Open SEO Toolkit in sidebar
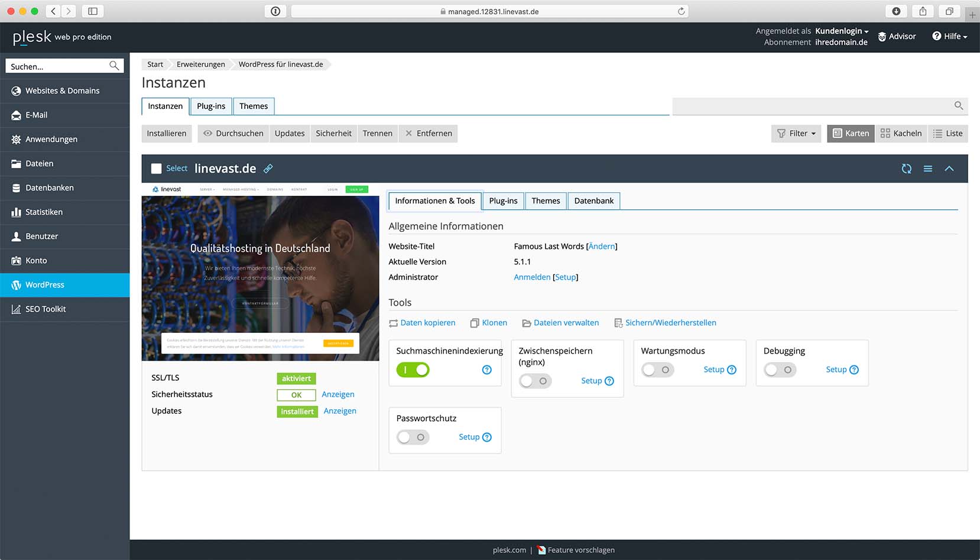This screenshot has height=560, width=980. pyautogui.click(x=65, y=309)
